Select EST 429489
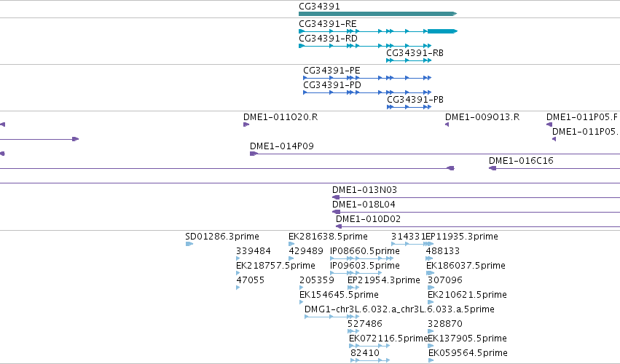 coord(306,251)
